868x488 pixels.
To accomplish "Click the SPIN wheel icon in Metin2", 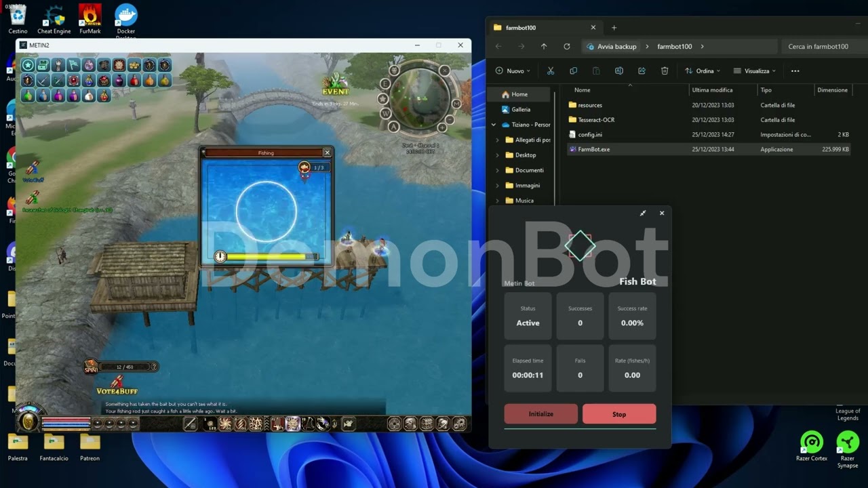I will coord(91,366).
